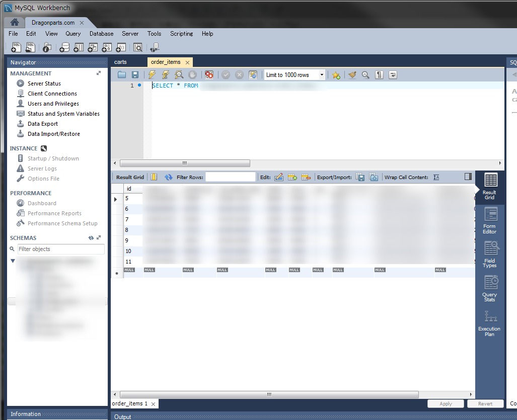Open Query Stats panel
Image resolution: width=517 pixels, height=420 pixels.
pos(490,289)
